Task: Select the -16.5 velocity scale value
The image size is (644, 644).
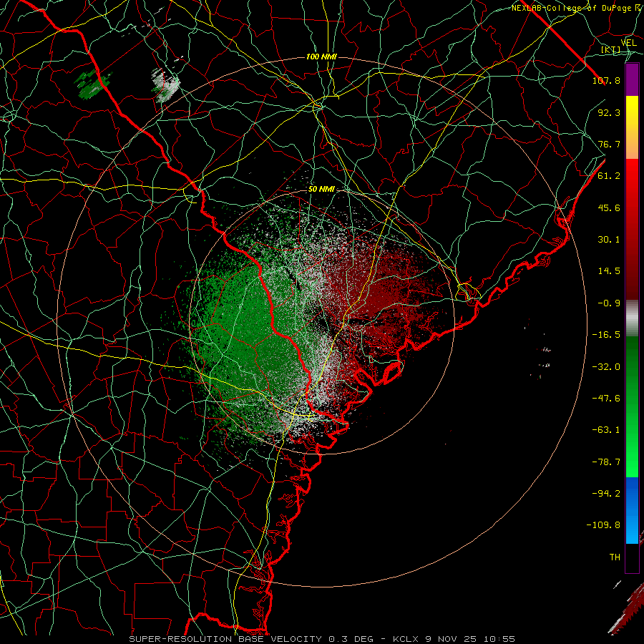Action: pyautogui.click(x=606, y=335)
